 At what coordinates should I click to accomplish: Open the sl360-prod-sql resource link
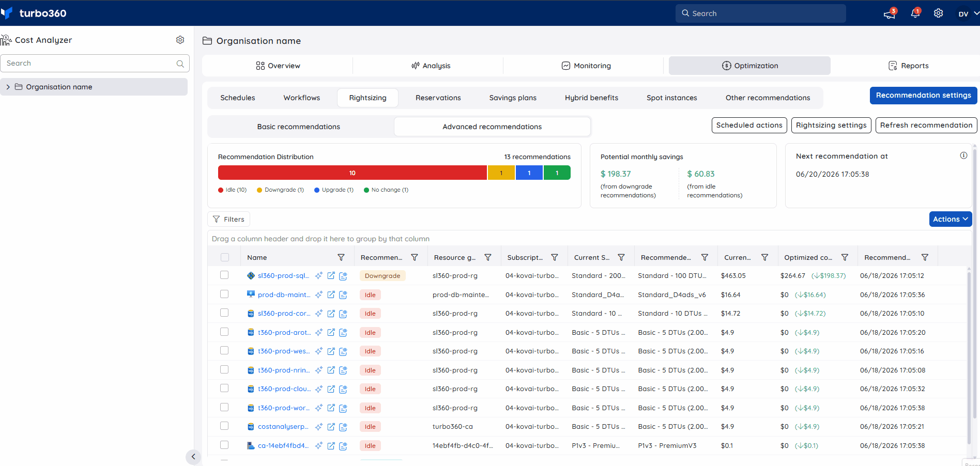click(283, 276)
